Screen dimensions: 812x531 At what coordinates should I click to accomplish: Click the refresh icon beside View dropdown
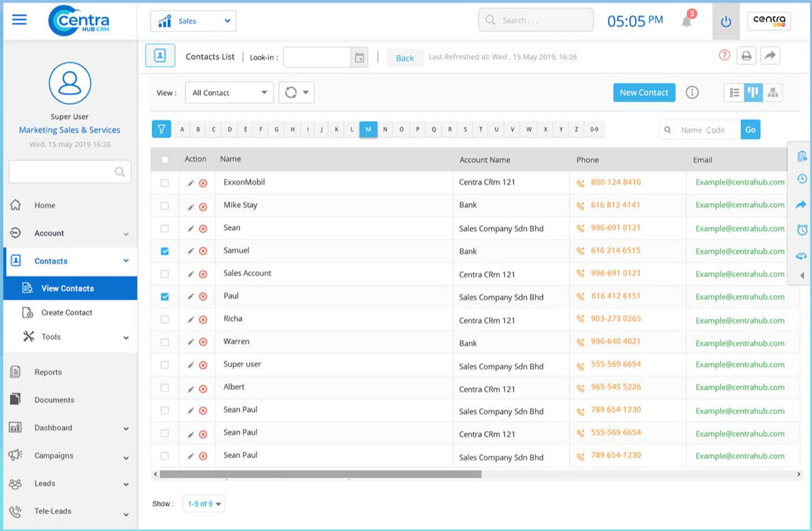point(291,92)
